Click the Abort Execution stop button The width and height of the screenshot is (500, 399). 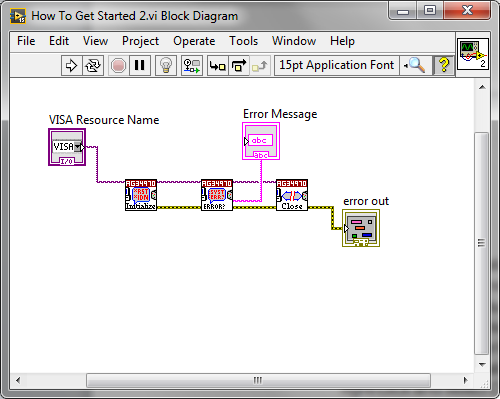(x=118, y=66)
